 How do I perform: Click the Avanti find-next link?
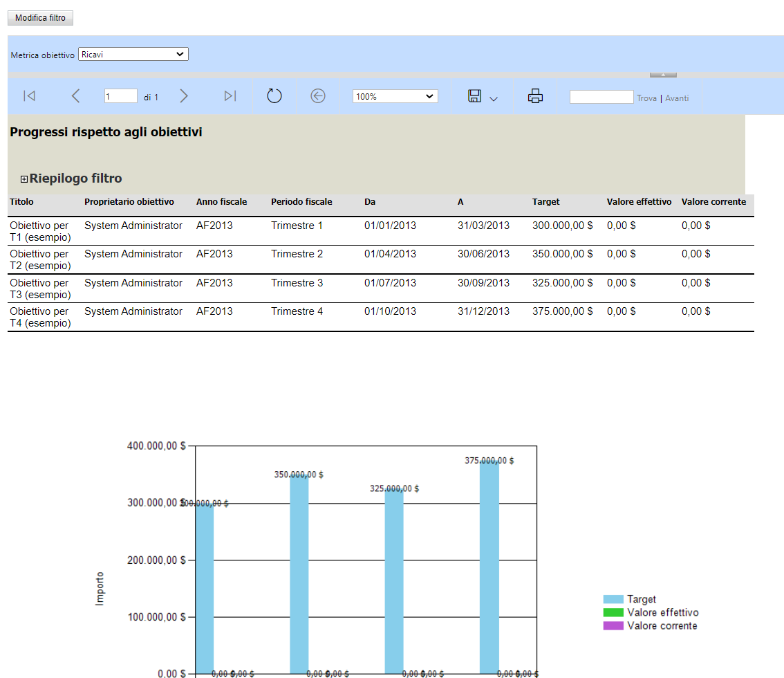677,96
